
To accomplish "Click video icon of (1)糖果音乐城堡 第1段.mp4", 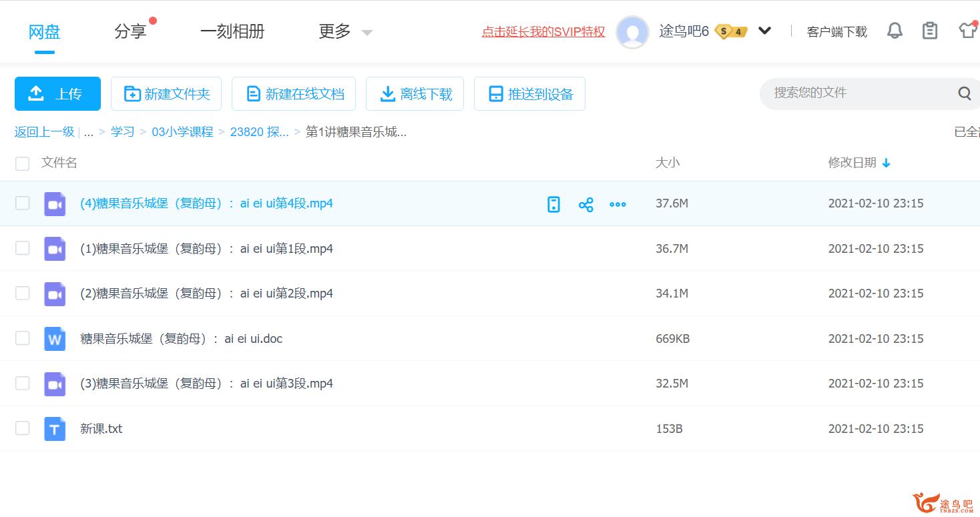I will pos(55,249).
